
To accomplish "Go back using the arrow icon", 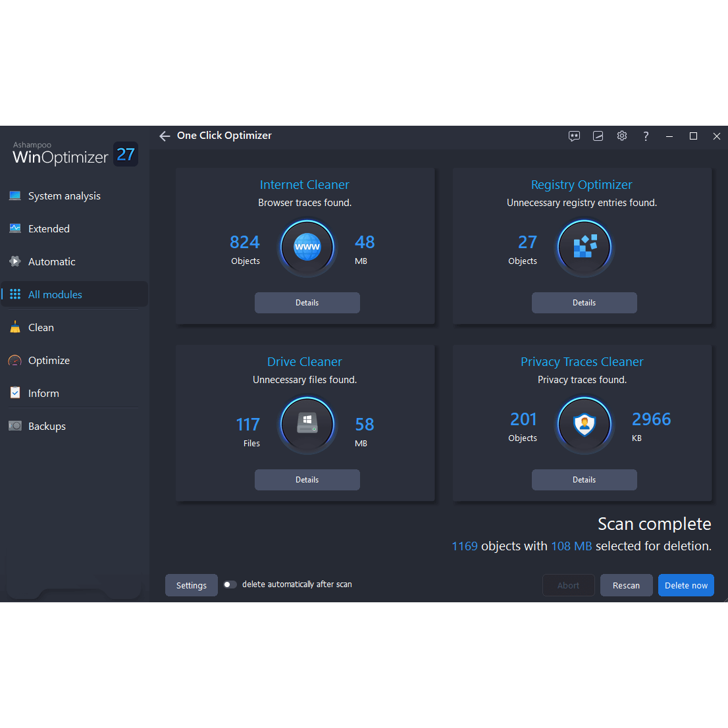I will click(x=165, y=136).
